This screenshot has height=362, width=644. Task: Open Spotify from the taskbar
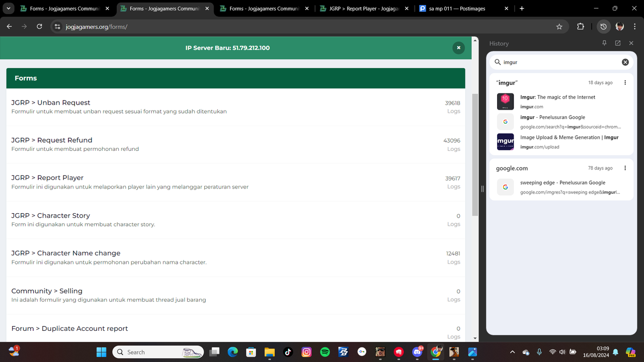coord(325,352)
